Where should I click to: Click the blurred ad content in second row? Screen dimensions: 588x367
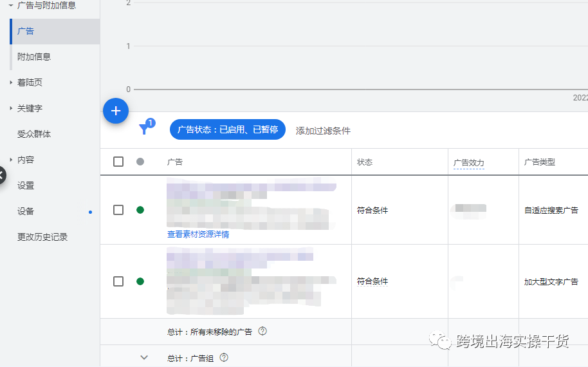(252, 281)
